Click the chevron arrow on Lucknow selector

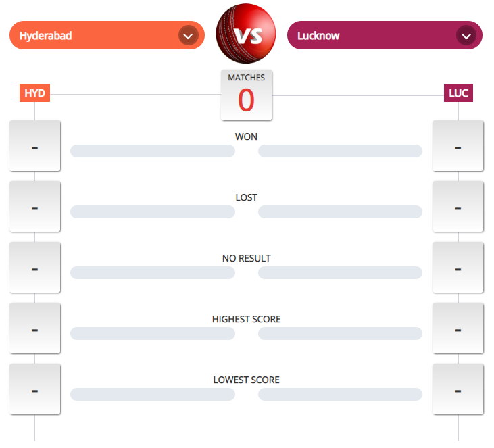465,35
